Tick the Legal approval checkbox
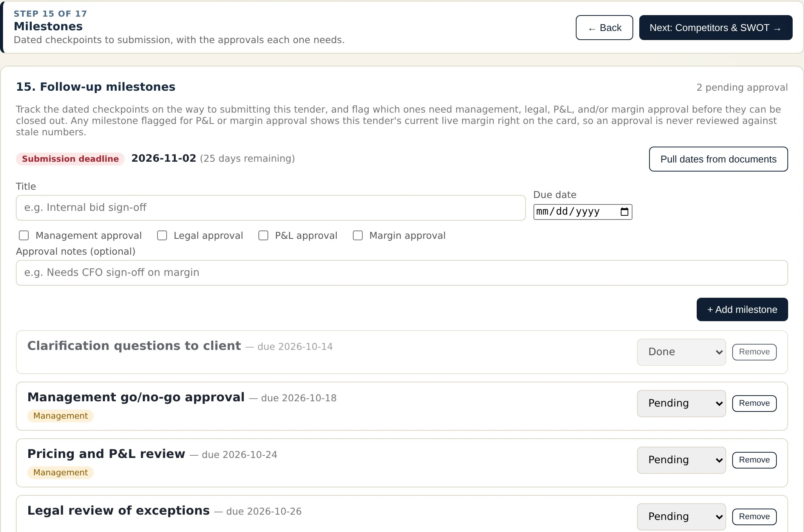The image size is (804, 532). (162, 235)
